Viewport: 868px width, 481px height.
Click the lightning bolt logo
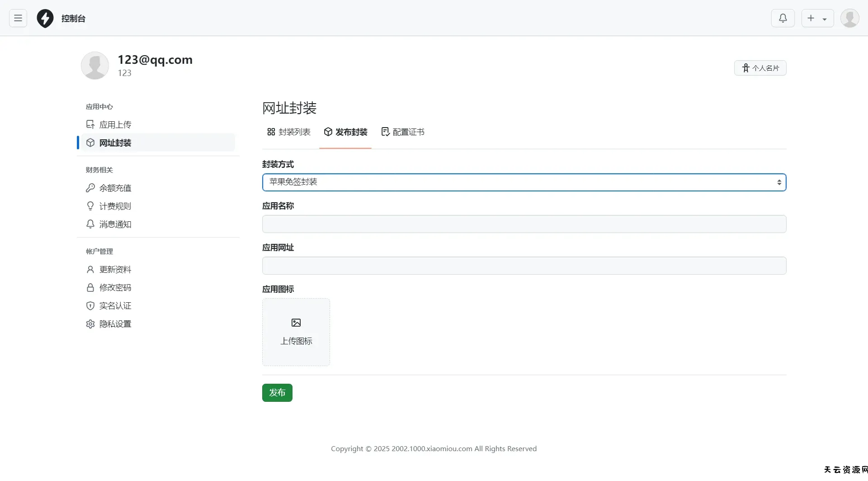click(x=45, y=19)
